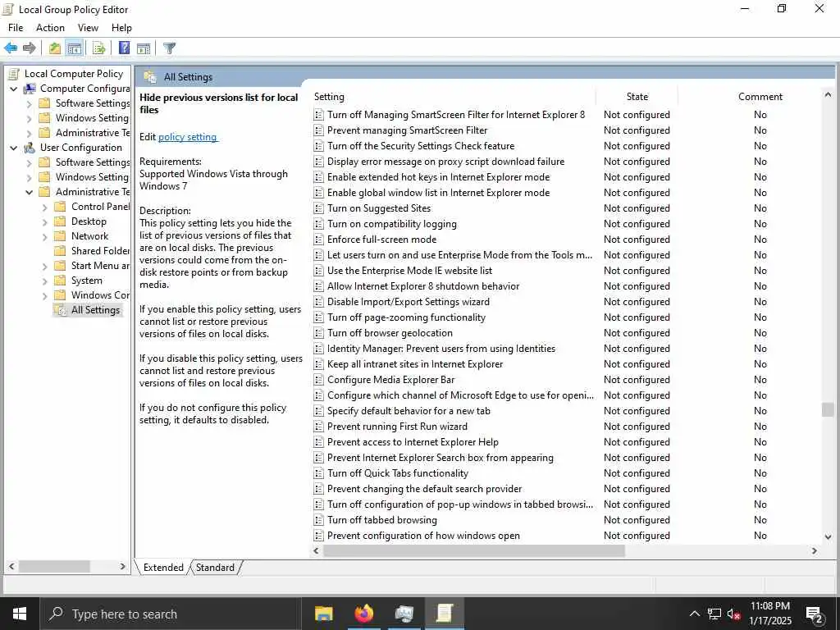Open the File menu
Screen dimensions: 840x630
[16, 28]
